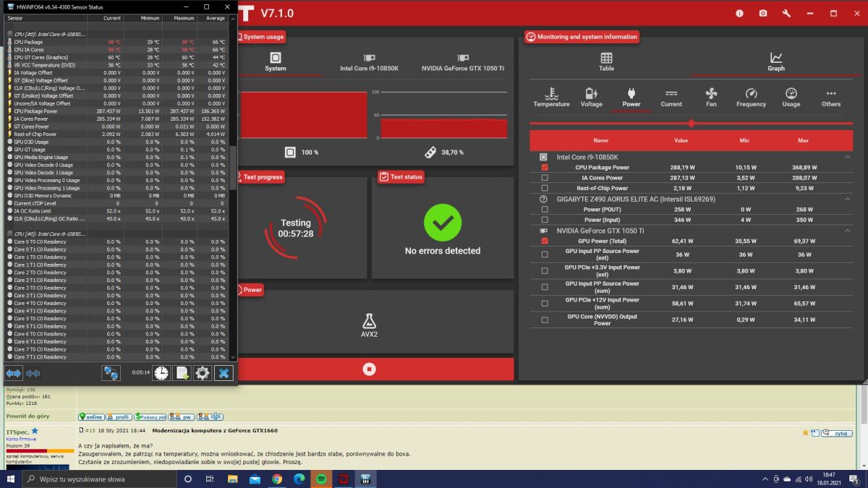Uncheck GPU Power (Total) checkbox

(544, 241)
